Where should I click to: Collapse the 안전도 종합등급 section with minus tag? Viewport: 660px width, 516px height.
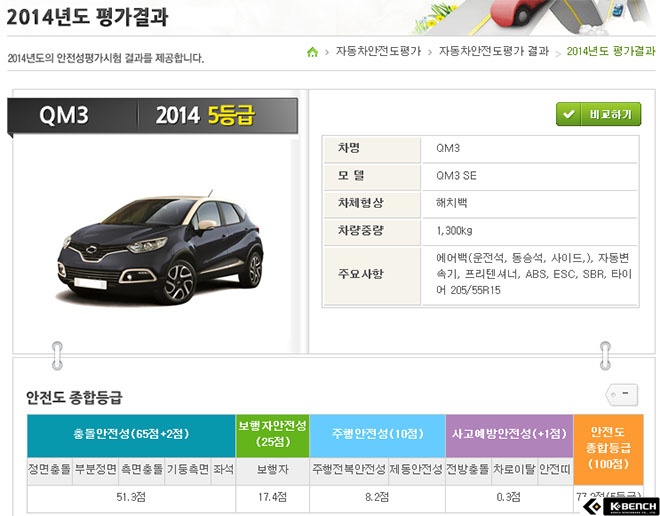click(622, 395)
